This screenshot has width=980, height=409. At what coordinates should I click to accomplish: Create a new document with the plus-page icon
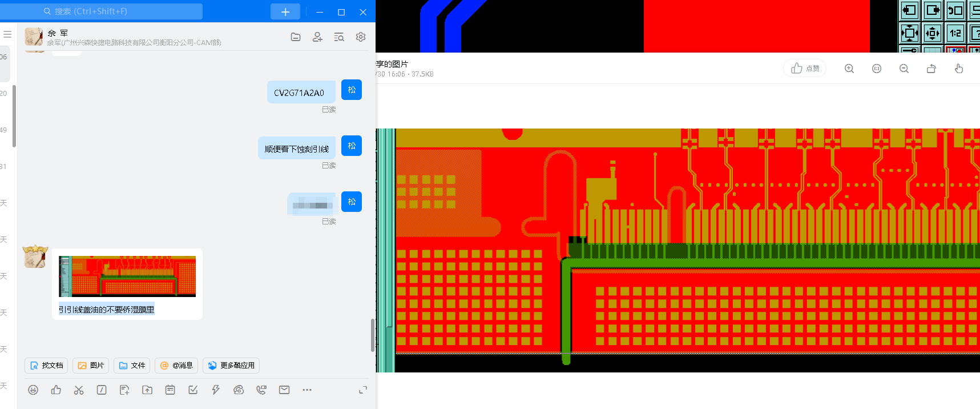124,390
